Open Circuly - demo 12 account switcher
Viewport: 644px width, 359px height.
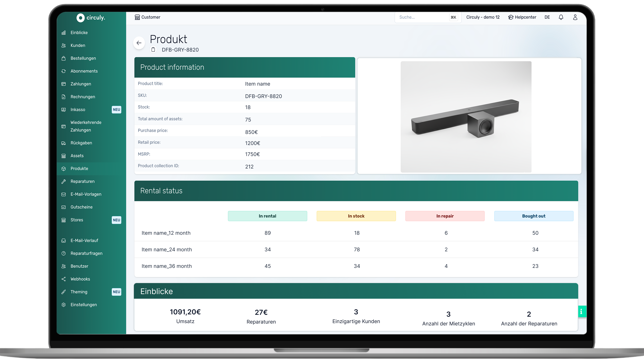pos(483,17)
